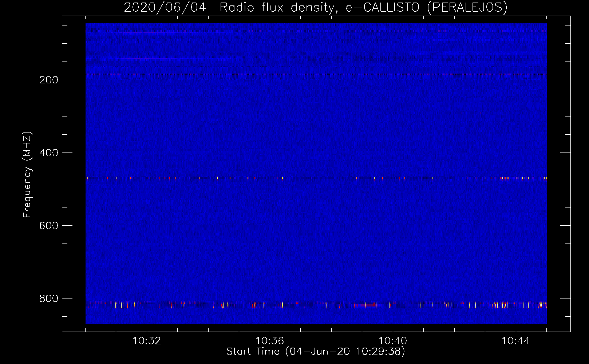Click the 10:36 time axis label

[270, 341]
